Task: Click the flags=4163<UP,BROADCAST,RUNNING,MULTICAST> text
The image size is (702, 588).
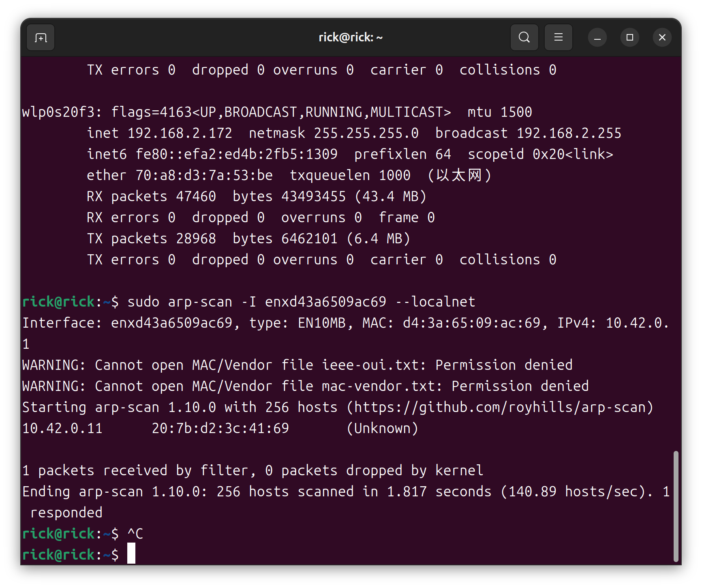Action: tap(281, 112)
